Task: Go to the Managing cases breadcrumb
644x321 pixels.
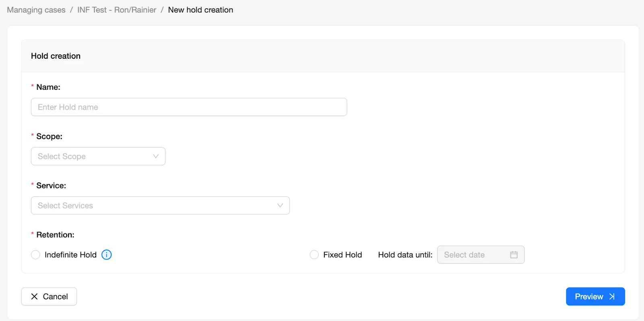Action: click(x=36, y=10)
